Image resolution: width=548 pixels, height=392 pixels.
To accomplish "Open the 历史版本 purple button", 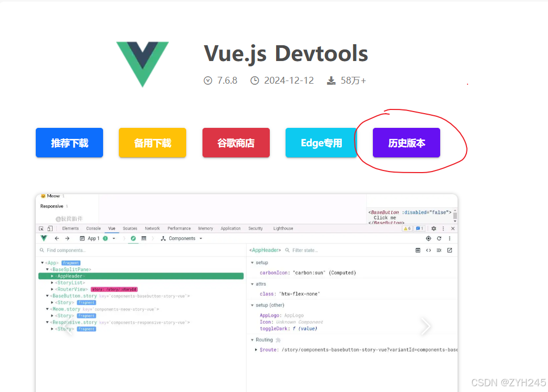I will point(407,143).
